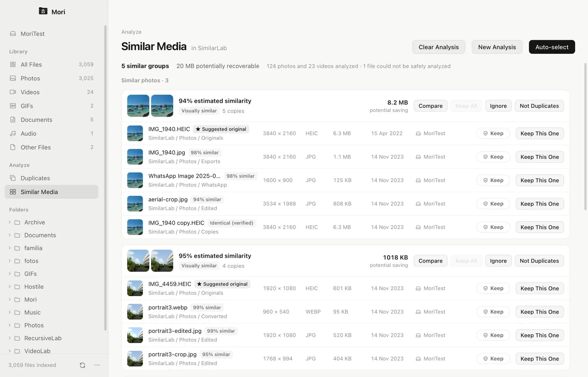This screenshot has height=377, width=588.
Task: Expand the Archive folder chevron
Action: click(x=10, y=223)
